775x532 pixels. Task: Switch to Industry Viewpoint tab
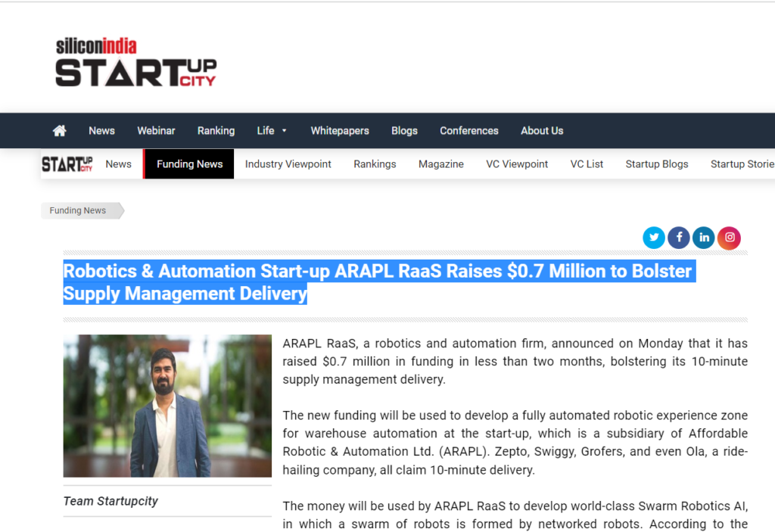point(288,164)
